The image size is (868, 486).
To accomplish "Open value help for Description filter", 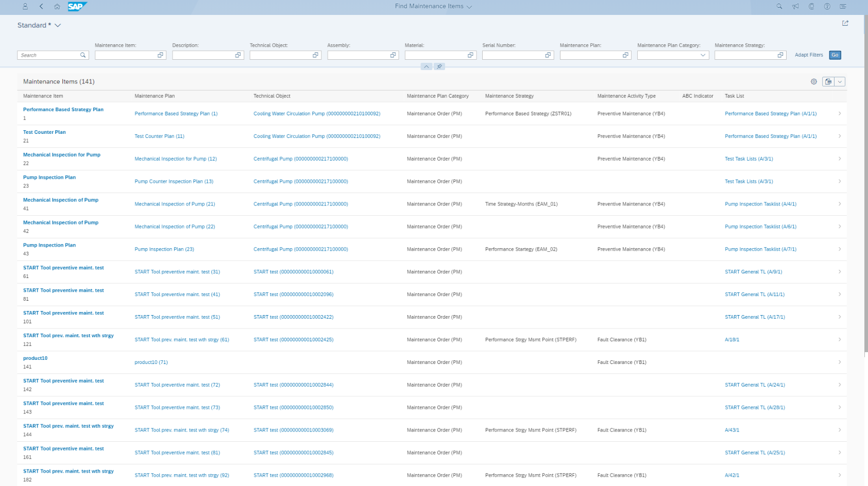I will pyautogui.click(x=238, y=55).
